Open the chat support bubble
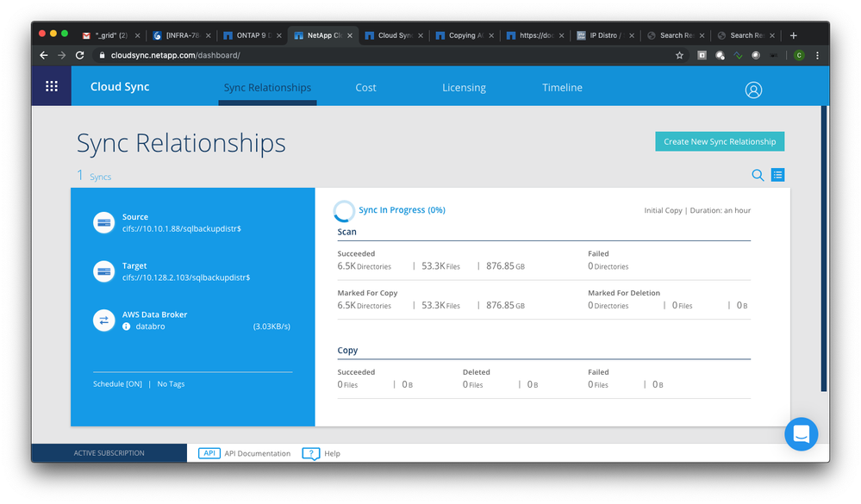 pos(802,434)
